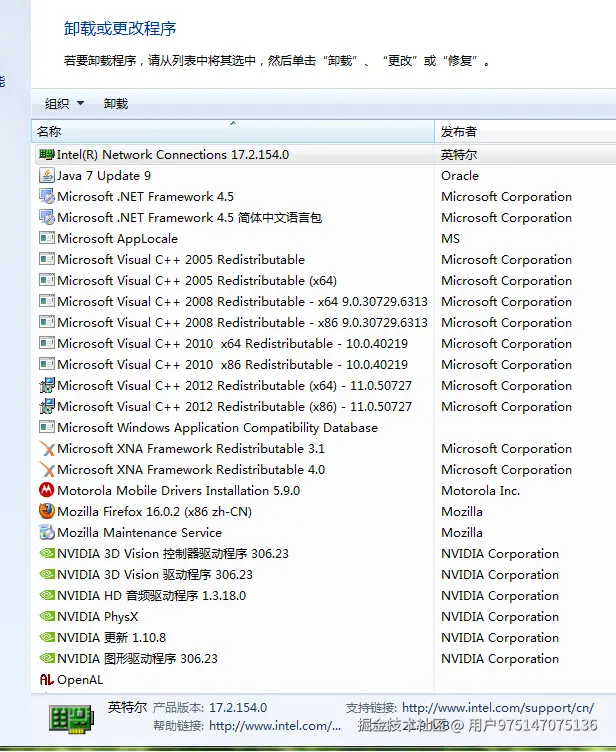Image resolution: width=616 pixels, height=752 pixels.
Task: Open the 组织 dropdown menu
Action: pyautogui.click(x=64, y=104)
